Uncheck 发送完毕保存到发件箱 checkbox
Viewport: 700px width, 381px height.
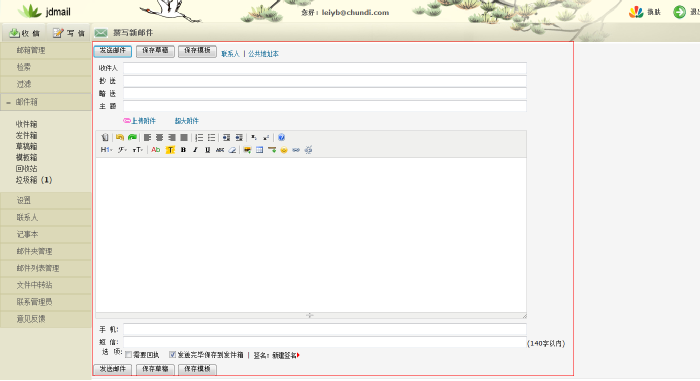click(x=172, y=355)
